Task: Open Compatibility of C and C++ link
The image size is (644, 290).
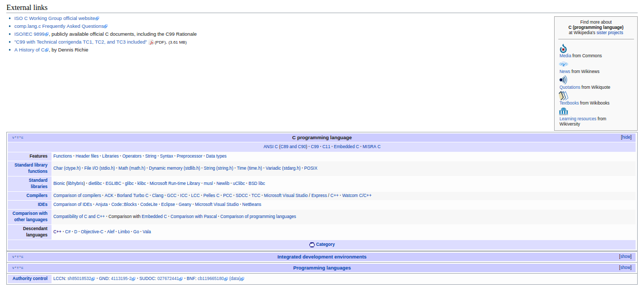Action: tap(79, 216)
